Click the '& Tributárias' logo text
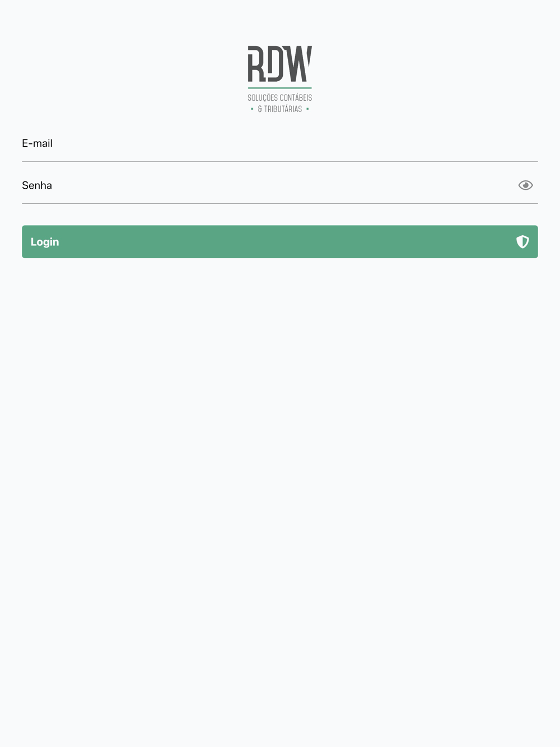Viewport: 560px width, 747px height. [x=280, y=109]
